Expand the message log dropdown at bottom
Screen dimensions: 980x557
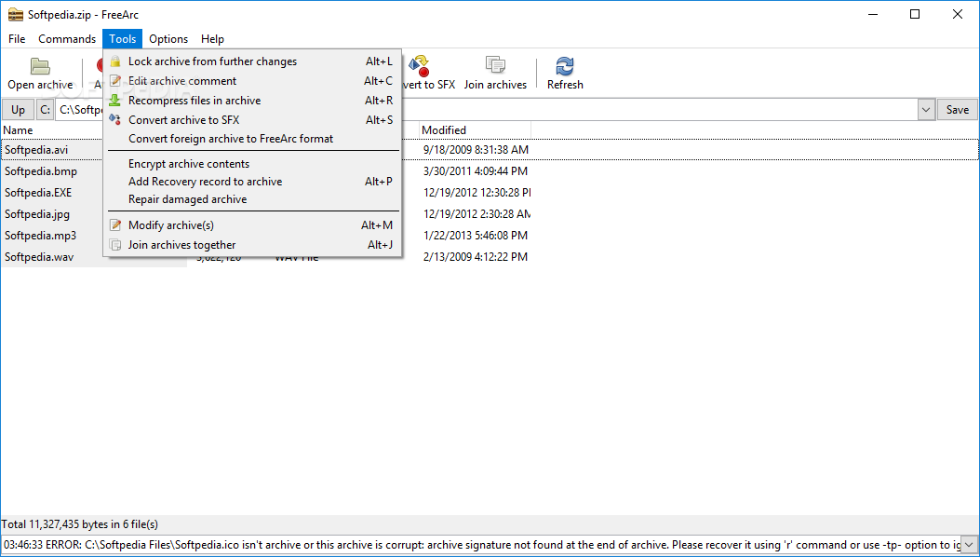click(970, 545)
